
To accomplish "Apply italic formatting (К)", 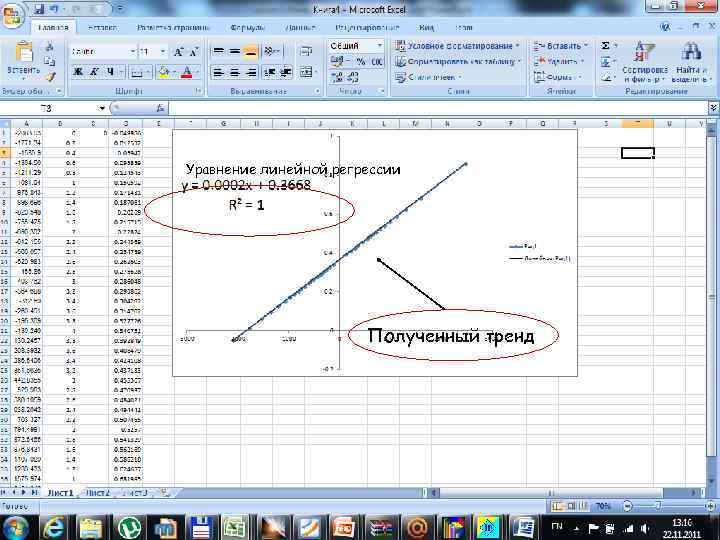I will click(x=94, y=72).
